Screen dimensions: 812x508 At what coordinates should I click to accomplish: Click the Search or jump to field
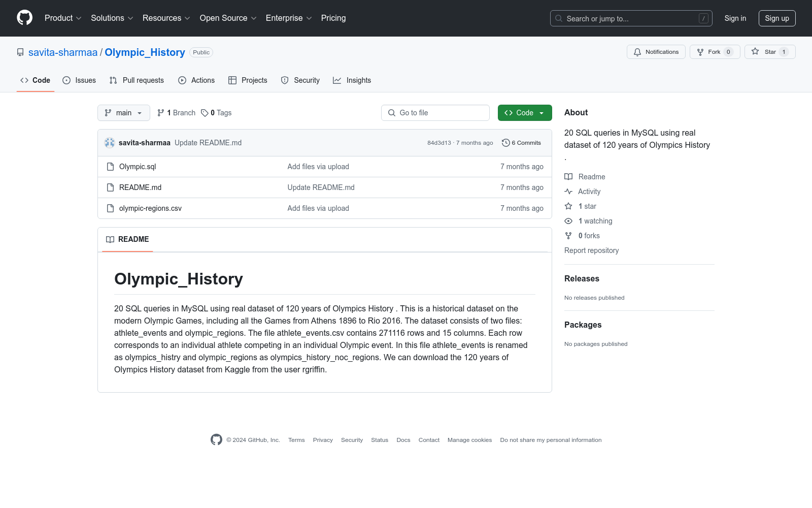pyautogui.click(x=631, y=18)
